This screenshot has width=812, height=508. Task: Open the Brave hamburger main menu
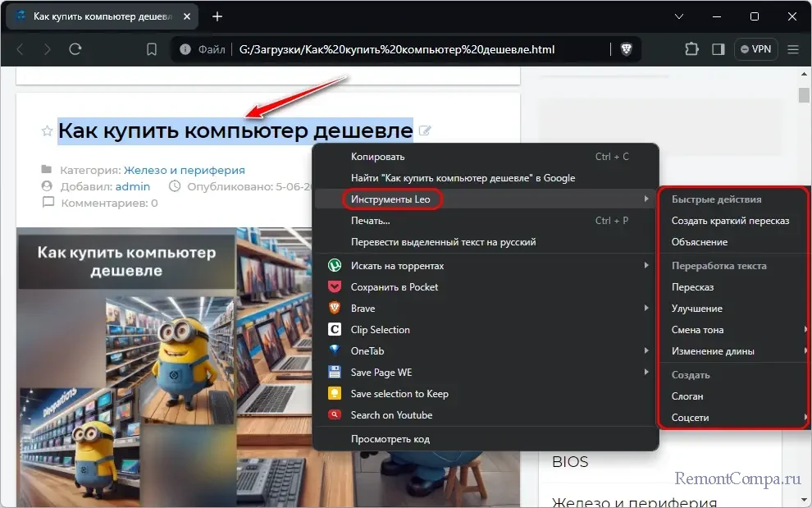(x=792, y=49)
